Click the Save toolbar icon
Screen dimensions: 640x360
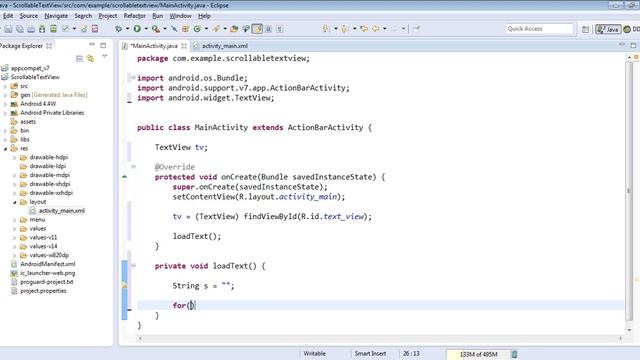click(x=8, y=29)
